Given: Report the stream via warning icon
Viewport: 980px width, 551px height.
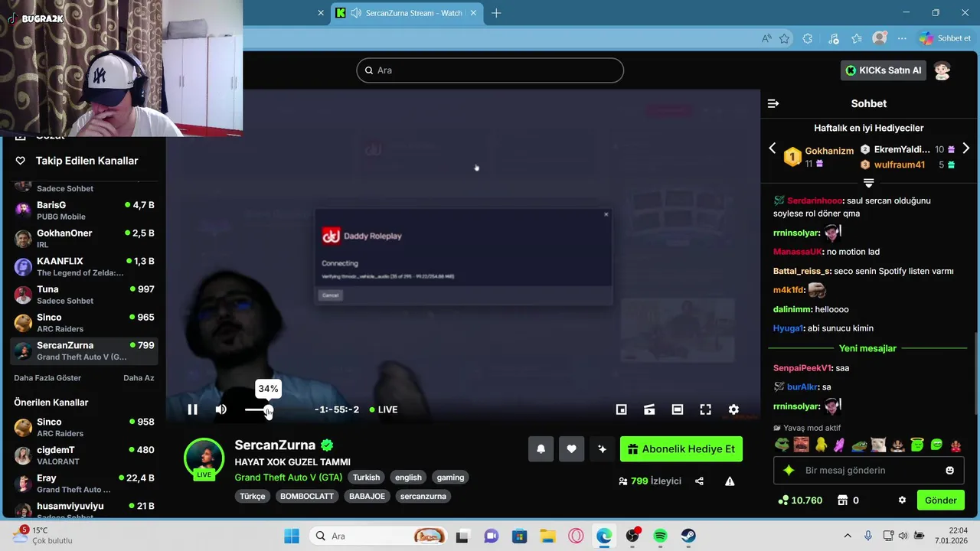Looking at the screenshot, I should point(730,481).
